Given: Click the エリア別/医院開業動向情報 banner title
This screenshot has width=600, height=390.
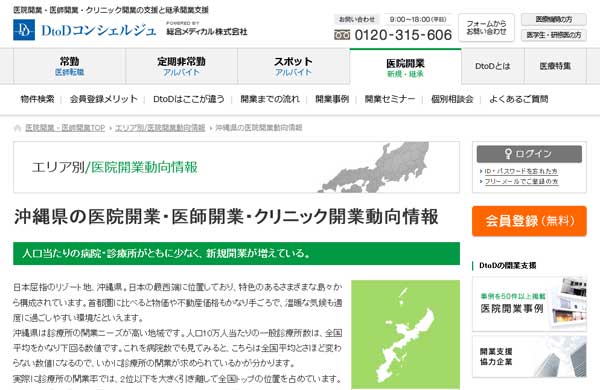Looking at the screenshot, I should point(114,167).
